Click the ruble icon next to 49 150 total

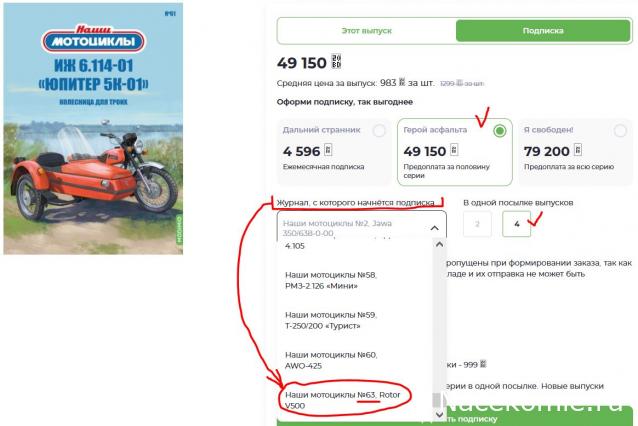336,61
